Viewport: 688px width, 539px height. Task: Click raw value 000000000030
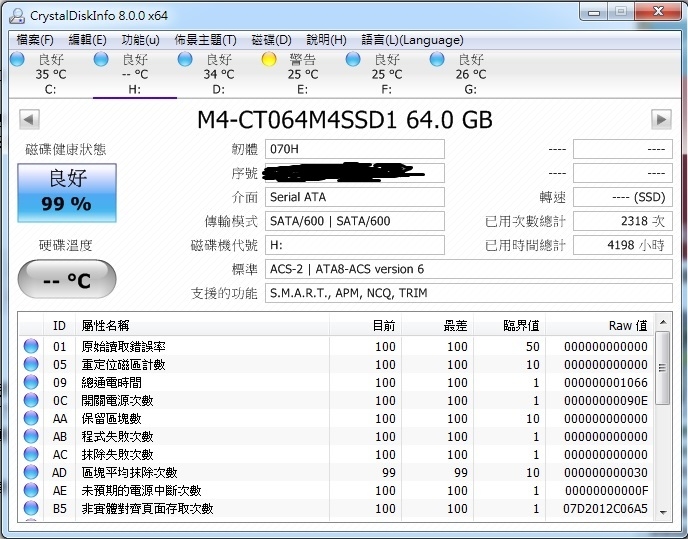pos(606,472)
